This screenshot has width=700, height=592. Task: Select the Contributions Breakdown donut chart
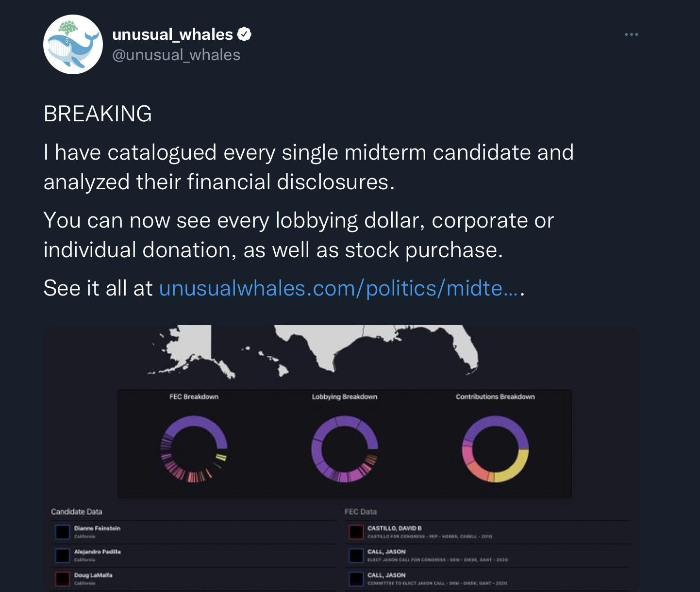pyautogui.click(x=494, y=448)
